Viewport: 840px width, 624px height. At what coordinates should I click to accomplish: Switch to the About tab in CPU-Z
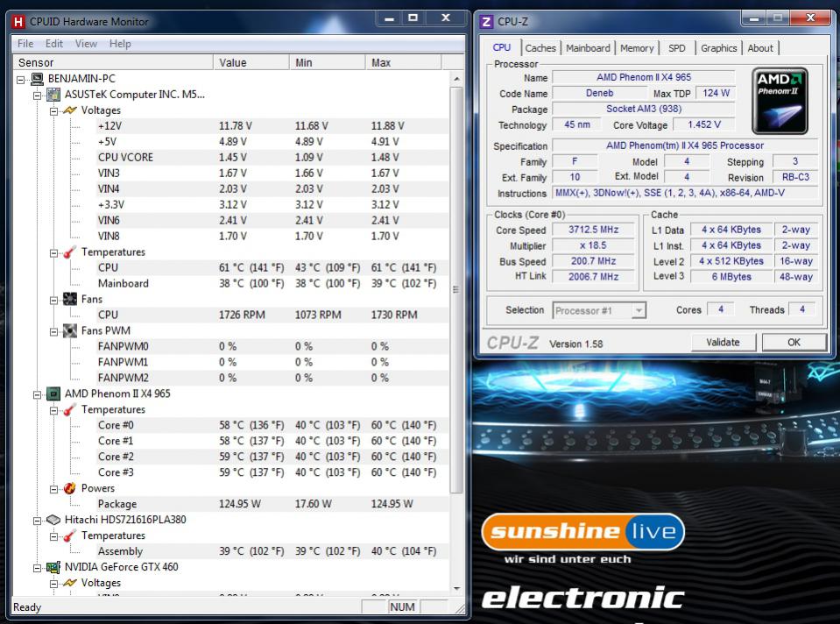point(760,48)
